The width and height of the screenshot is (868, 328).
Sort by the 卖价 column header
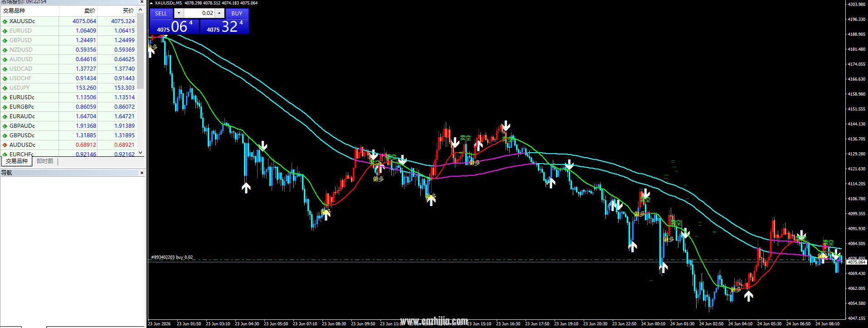point(78,10)
